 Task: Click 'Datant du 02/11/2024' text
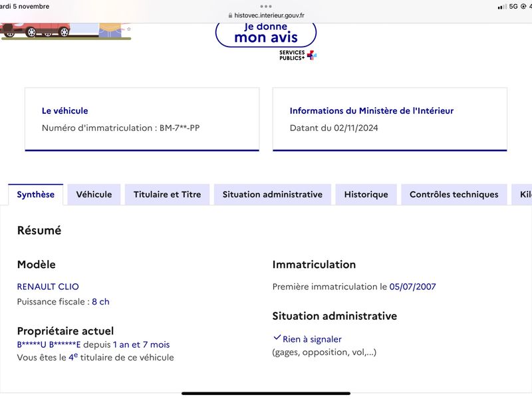(334, 128)
